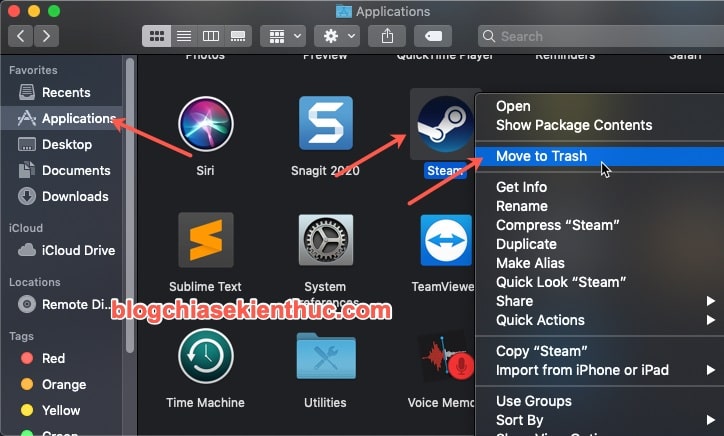724x436 pixels.
Task: Expand the Sort By submenu
Action: point(599,420)
